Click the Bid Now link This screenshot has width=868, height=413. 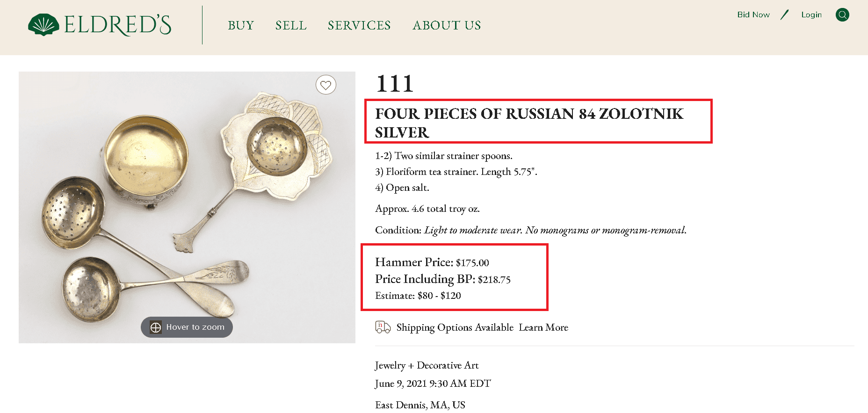[753, 14]
